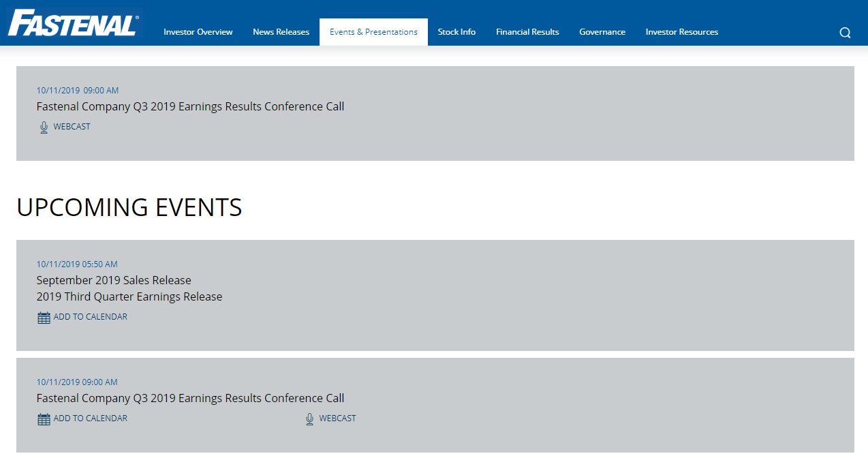The width and height of the screenshot is (868, 458).
Task: Click 10/11/2019 09:00 AM date in upcoming Conference Call card
Action: [x=77, y=382]
